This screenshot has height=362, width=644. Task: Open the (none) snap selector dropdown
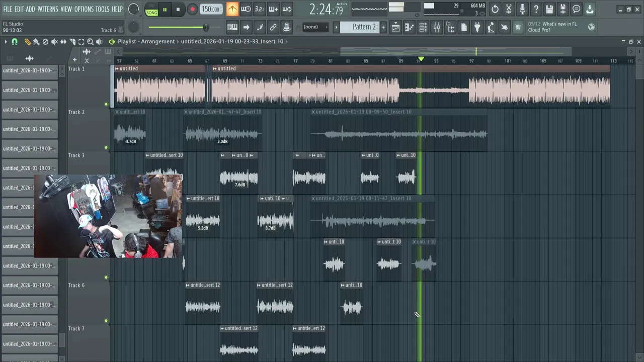pos(315,27)
